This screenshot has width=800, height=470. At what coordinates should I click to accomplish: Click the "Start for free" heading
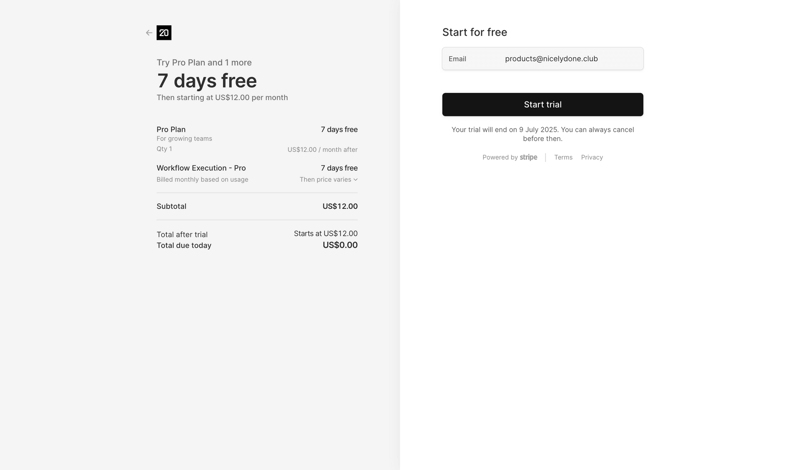point(474,32)
